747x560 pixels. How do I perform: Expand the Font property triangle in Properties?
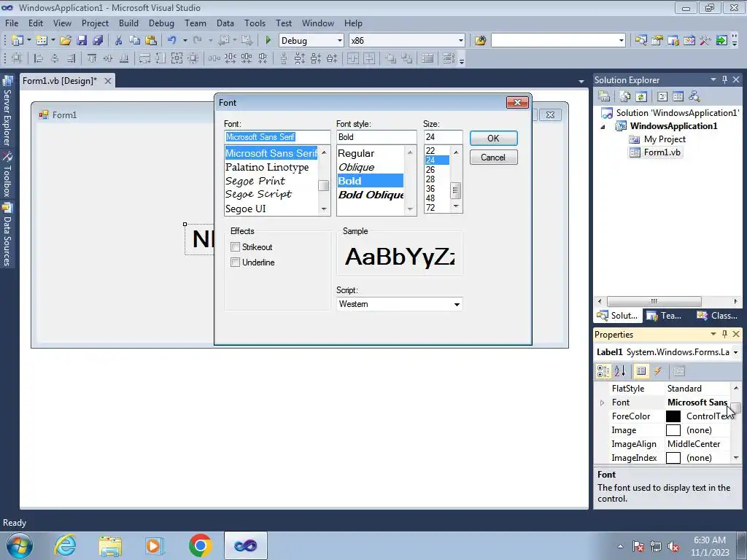click(602, 402)
